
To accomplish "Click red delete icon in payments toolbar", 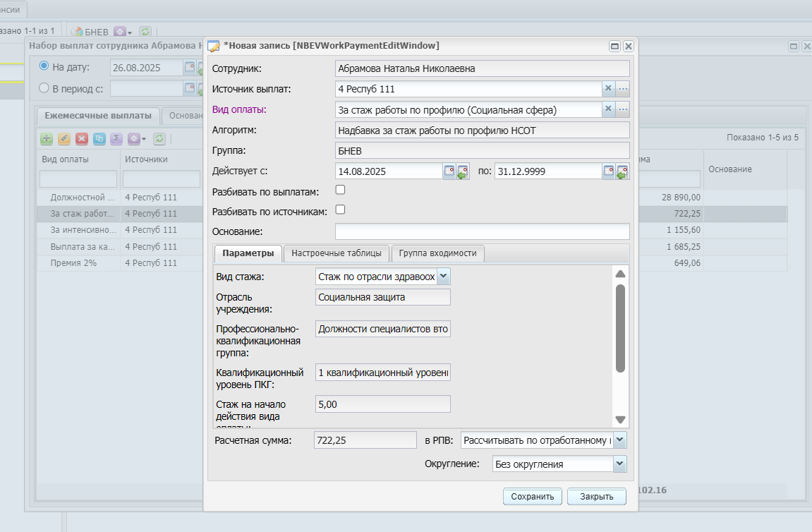I will (81, 138).
